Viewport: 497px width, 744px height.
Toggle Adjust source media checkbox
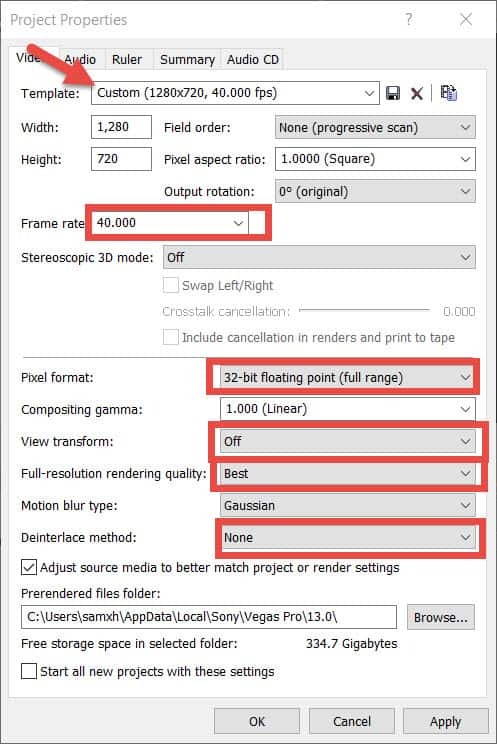(29, 567)
